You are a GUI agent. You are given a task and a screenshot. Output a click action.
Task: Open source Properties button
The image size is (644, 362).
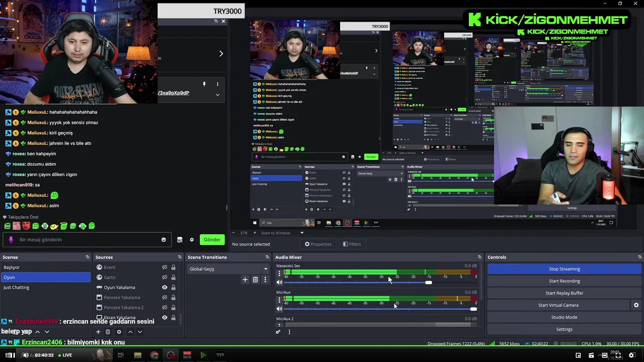pyautogui.click(x=318, y=244)
